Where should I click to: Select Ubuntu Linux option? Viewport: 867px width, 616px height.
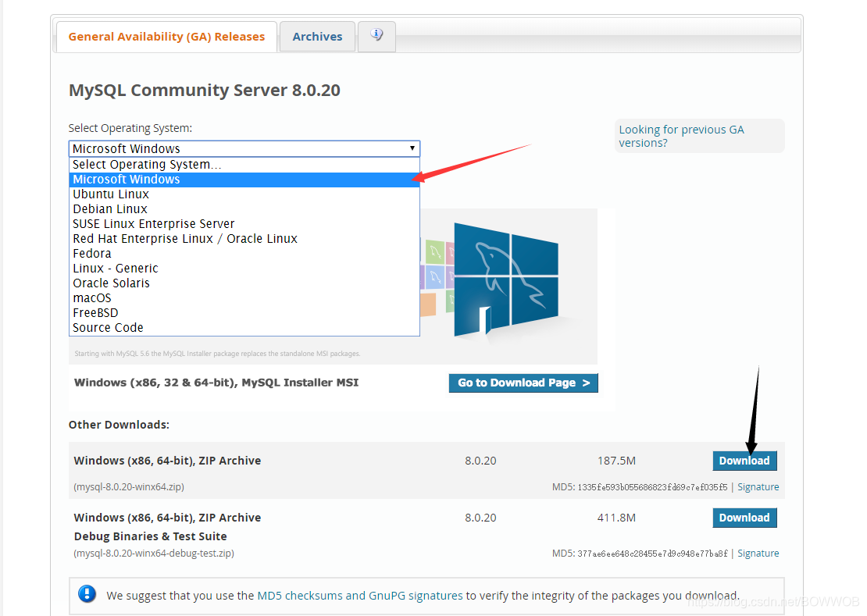pos(244,194)
